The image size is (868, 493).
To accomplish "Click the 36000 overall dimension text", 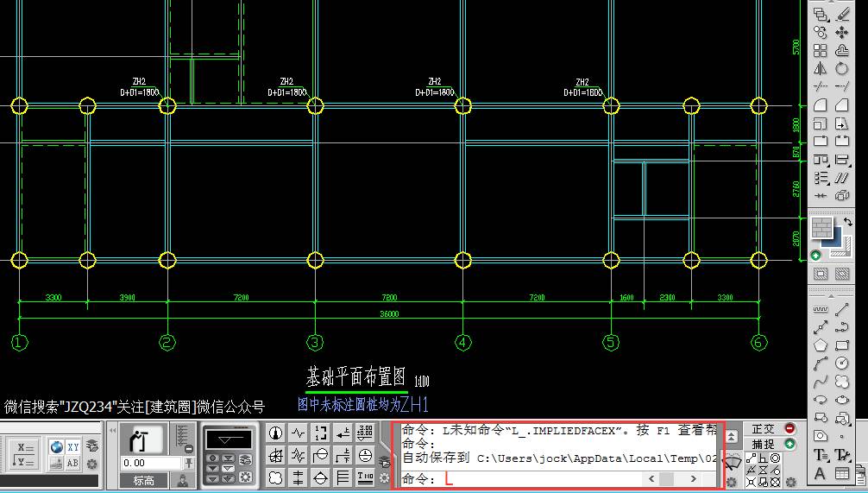I will pyautogui.click(x=389, y=314).
